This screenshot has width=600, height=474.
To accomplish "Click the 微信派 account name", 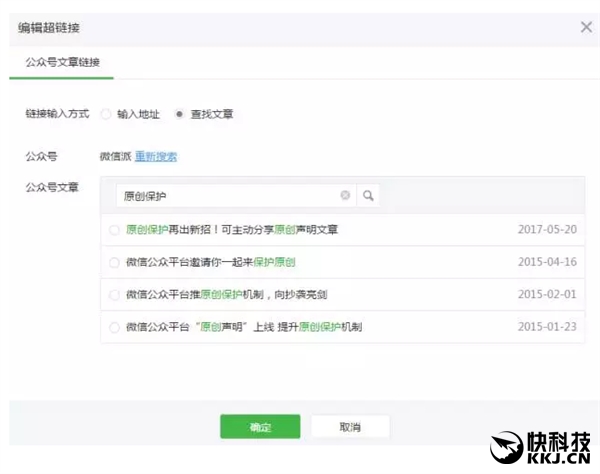I will coord(115,156).
